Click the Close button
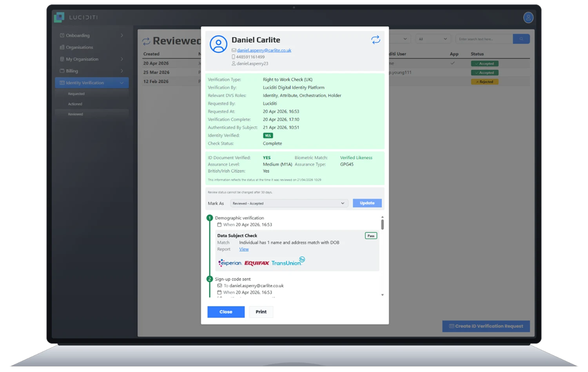Viewport: 588px width, 372px height. click(x=226, y=312)
